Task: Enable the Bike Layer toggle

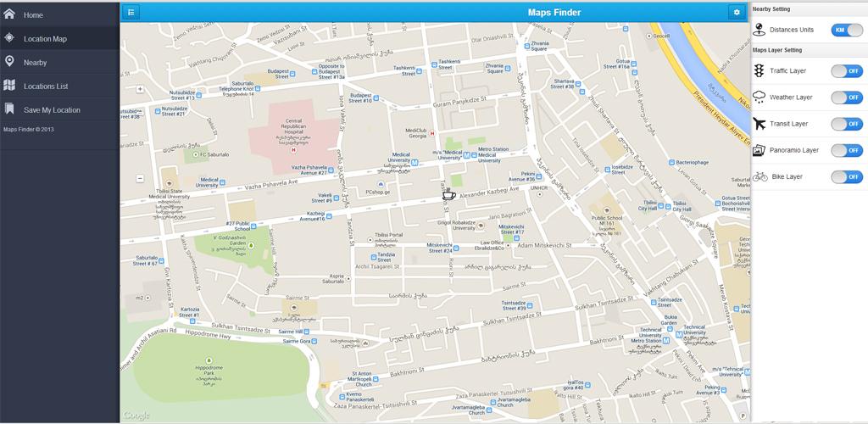Action: click(847, 176)
